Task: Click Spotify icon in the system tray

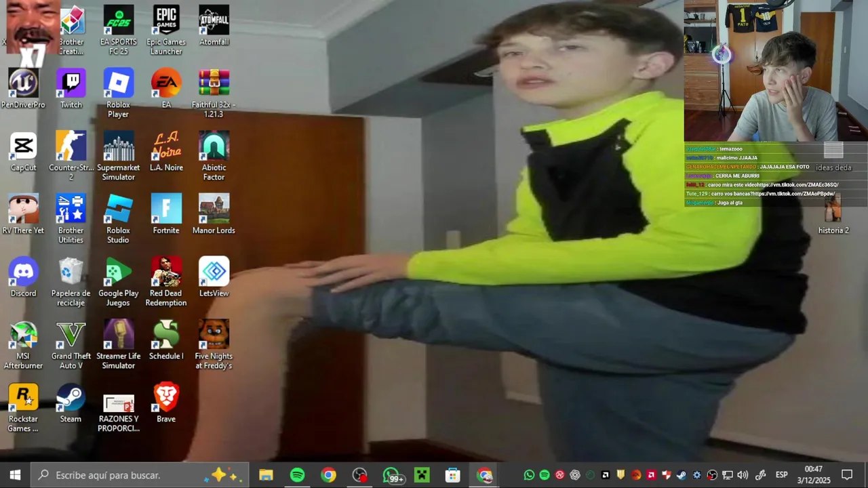Action: [x=545, y=475]
